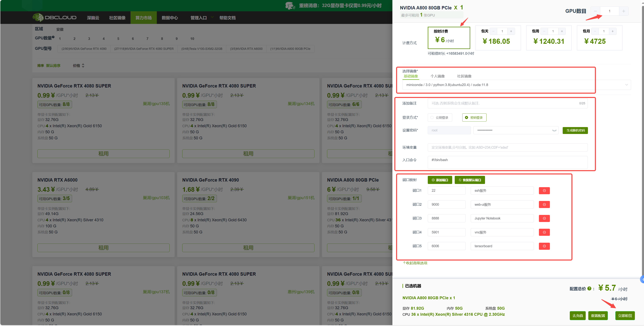Click port number field 22
644x326 pixels.
(446, 190)
